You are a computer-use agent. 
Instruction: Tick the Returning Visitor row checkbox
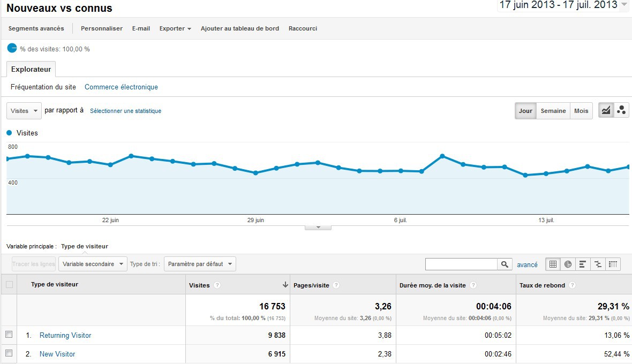point(9,335)
